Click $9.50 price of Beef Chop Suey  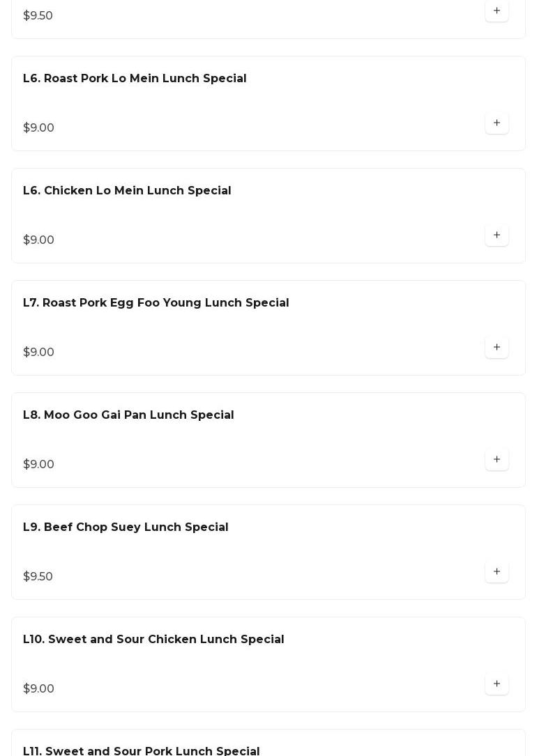[x=38, y=577]
